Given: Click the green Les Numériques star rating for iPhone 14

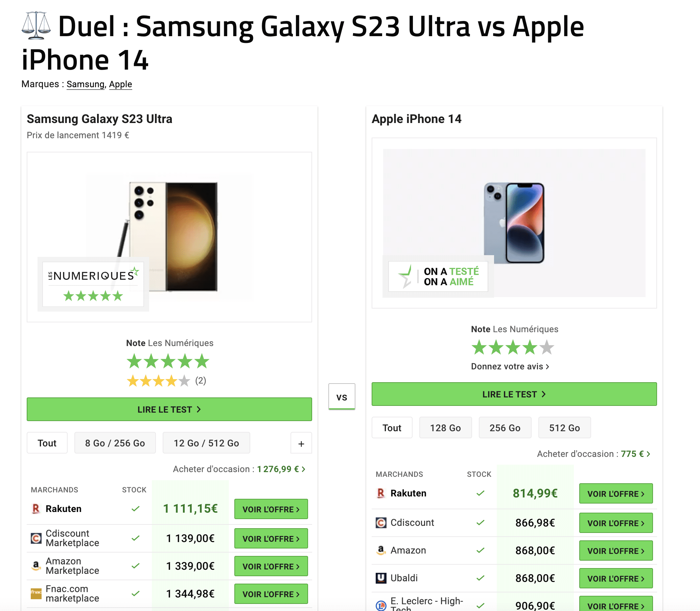Looking at the screenshot, I should (512, 347).
